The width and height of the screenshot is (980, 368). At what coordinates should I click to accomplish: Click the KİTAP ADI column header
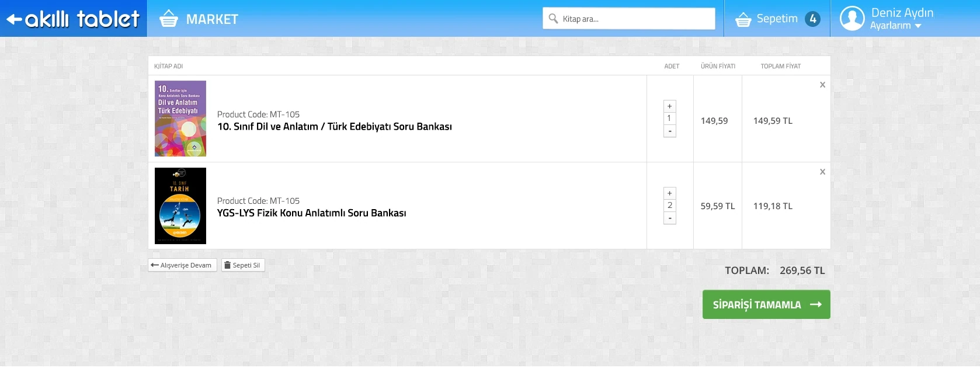click(x=169, y=66)
